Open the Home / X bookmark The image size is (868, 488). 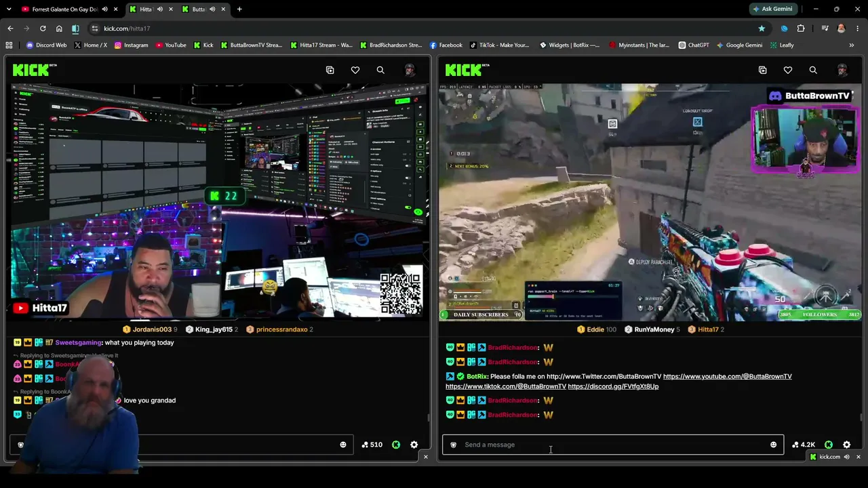[x=90, y=45]
